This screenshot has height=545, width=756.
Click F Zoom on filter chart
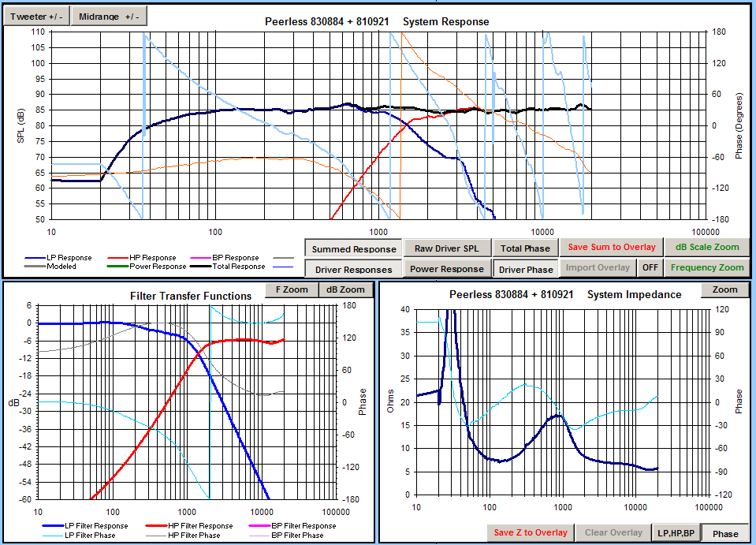[292, 289]
